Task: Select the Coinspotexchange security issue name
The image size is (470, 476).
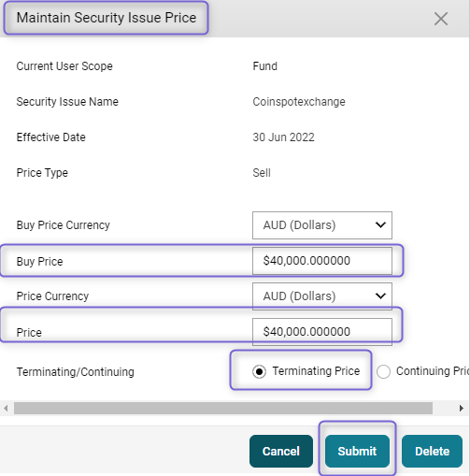Action: 299,102
